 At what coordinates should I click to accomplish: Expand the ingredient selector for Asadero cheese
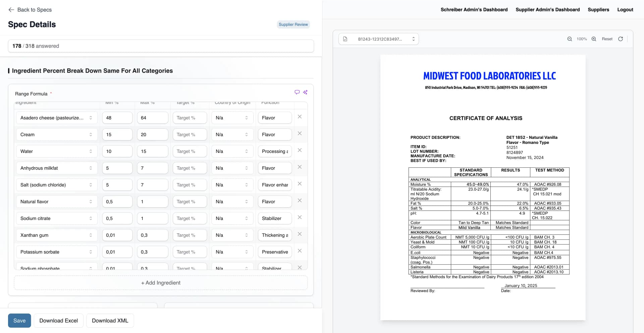point(90,118)
